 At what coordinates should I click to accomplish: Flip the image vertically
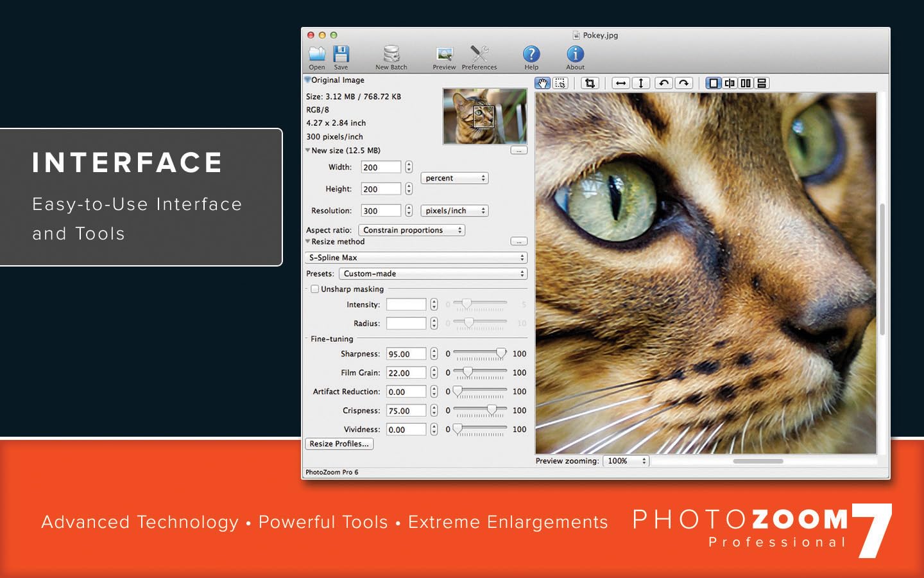click(640, 83)
